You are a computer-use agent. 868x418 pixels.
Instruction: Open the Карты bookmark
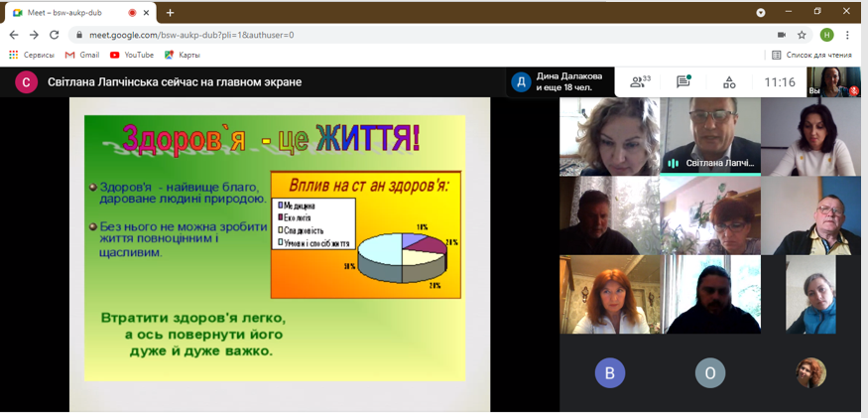tap(182, 56)
